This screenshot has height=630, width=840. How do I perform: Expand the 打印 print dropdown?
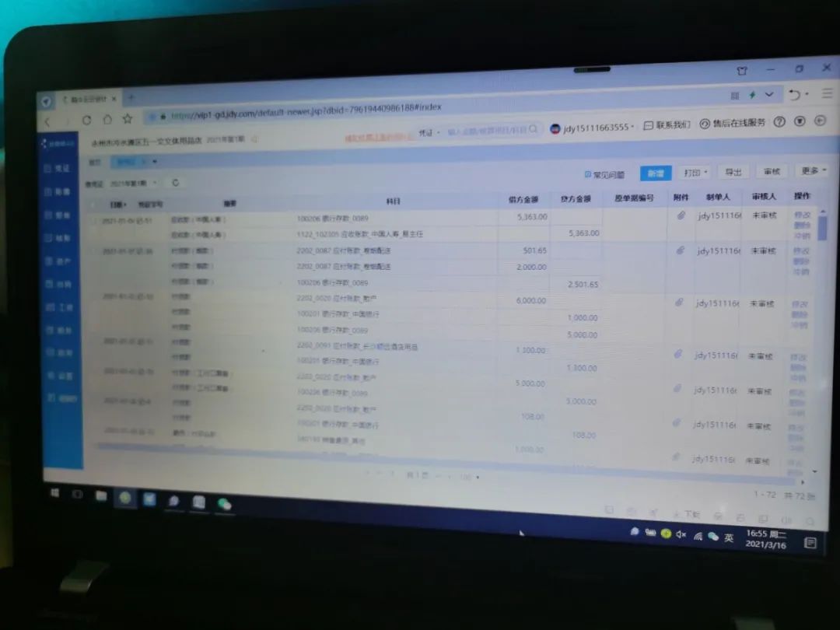[696, 173]
